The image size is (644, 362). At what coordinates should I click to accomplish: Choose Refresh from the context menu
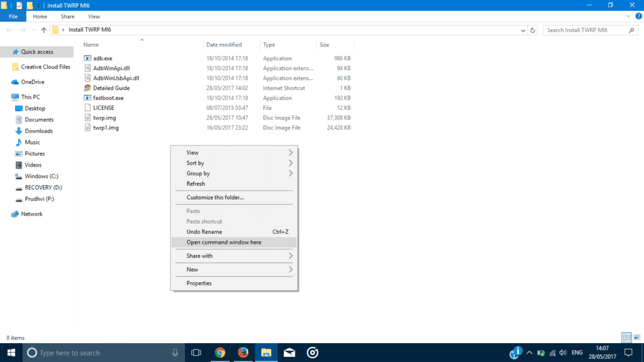pos(234,184)
